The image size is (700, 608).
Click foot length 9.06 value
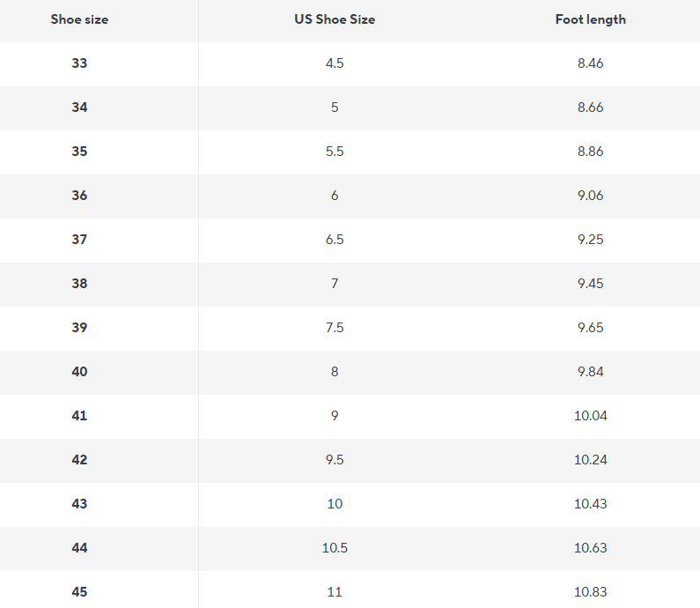pyautogui.click(x=590, y=196)
